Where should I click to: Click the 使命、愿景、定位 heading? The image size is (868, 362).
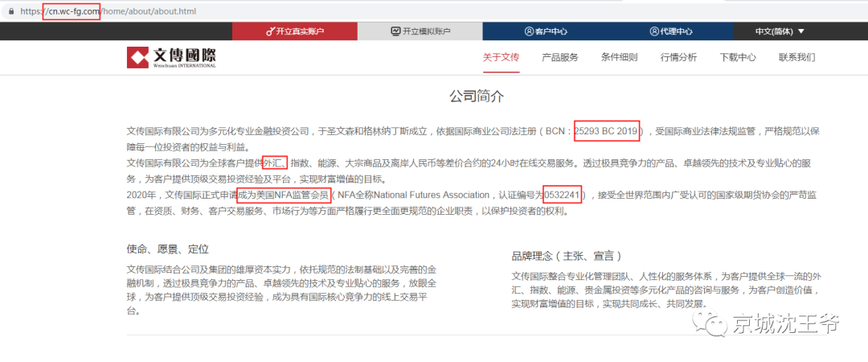click(x=168, y=249)
